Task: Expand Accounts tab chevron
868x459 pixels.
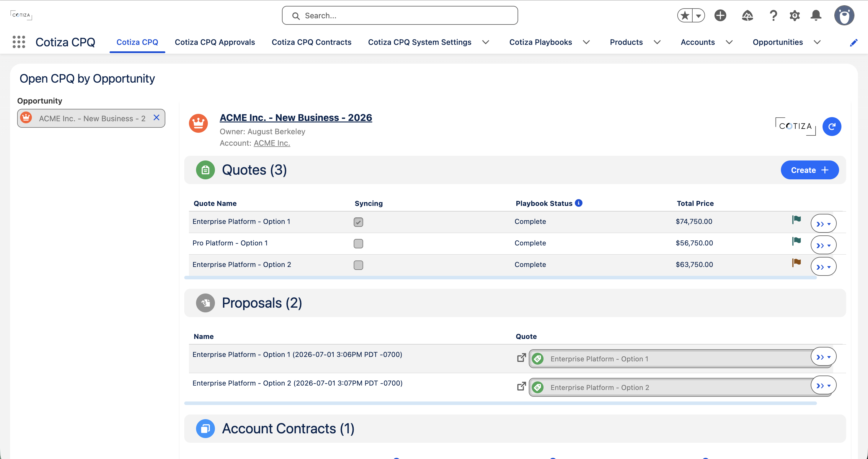Action: 729,42
